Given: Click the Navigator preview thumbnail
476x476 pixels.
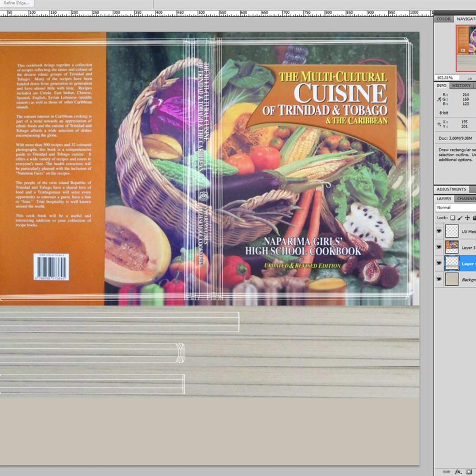Looking at the screenshot, I should [x=466, y=48].
